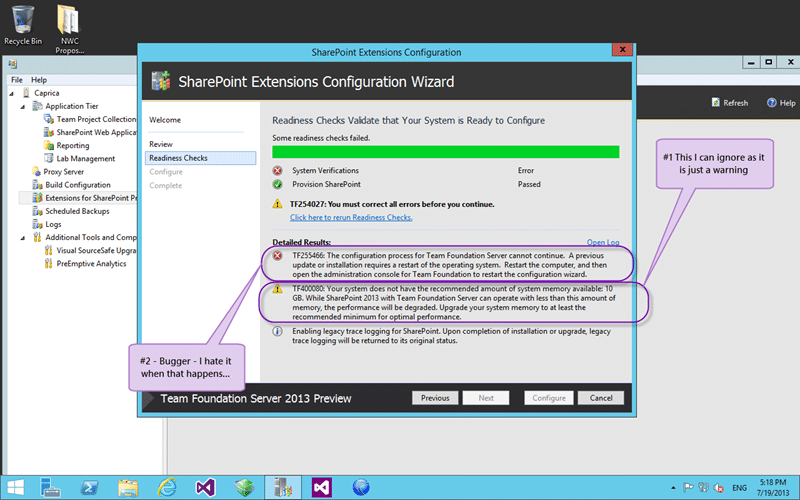Go to the Welcome wizard step
This screenshot has height=500, width=800.
(x=165, y=120)
